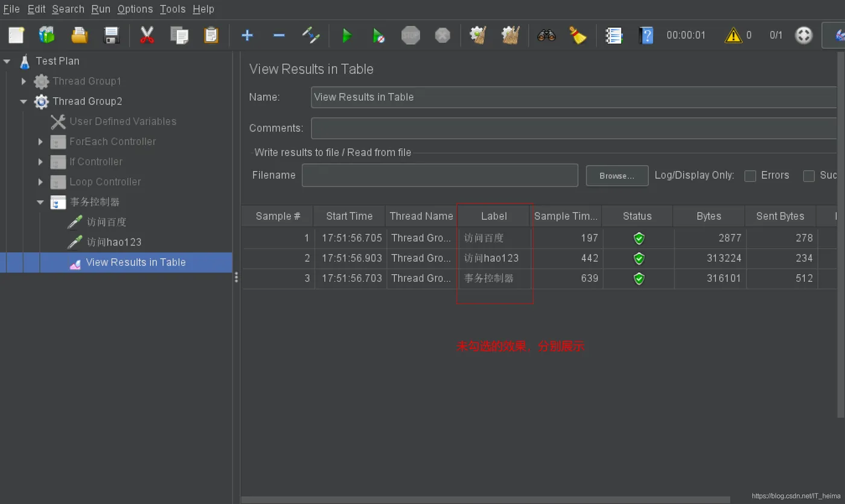Screen dimensions: 845x504
Task: Select Test Plan in the tree
Action: pyautogui.click(x=57, y=61)
